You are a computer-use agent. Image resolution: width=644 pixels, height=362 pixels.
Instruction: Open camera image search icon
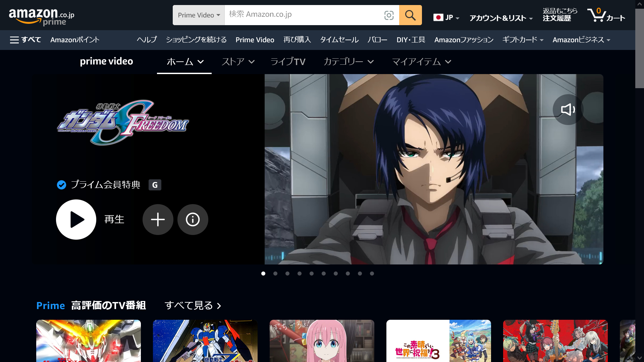click(x=389, y=15)
